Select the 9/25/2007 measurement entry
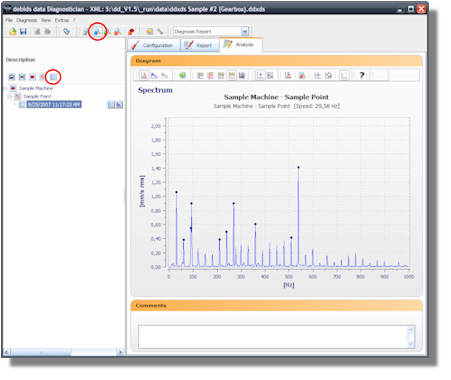 [x=54, y=105]
